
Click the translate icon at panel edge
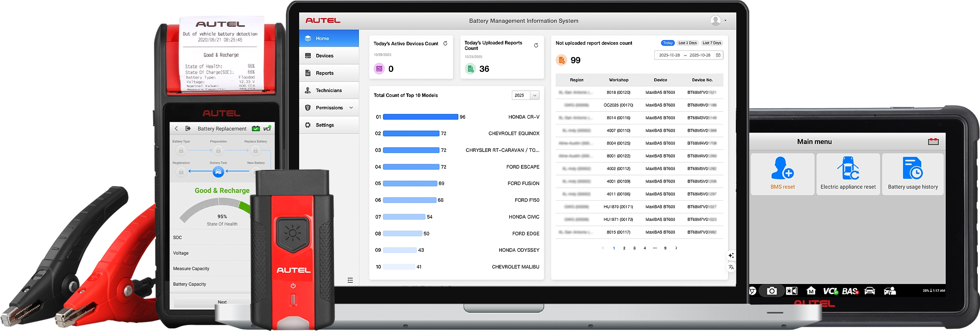pos(731,267)
